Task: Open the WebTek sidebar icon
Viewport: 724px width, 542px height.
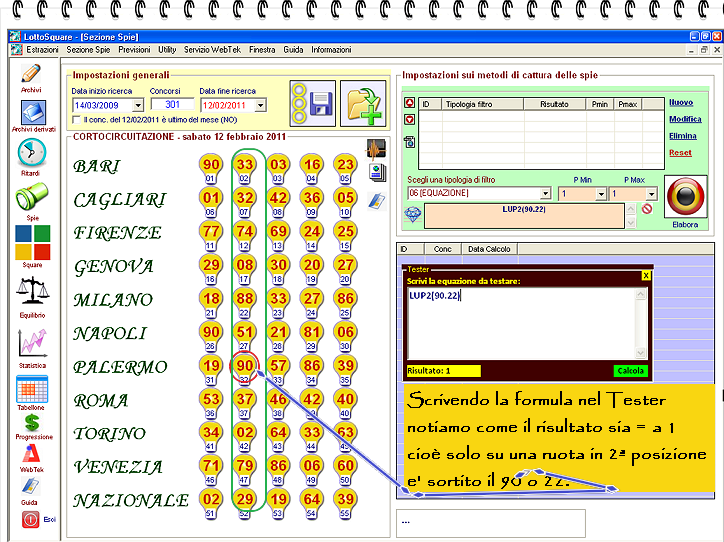Action: coord(31,454)
